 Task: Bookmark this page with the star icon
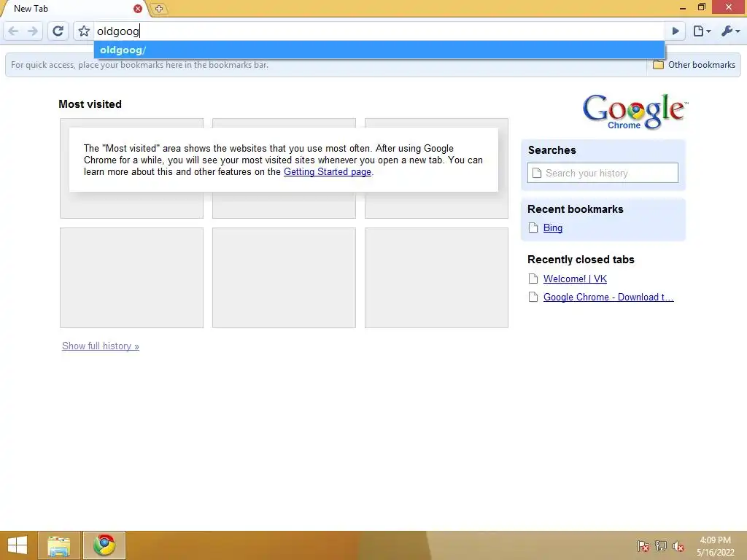[x=84, y=31]
